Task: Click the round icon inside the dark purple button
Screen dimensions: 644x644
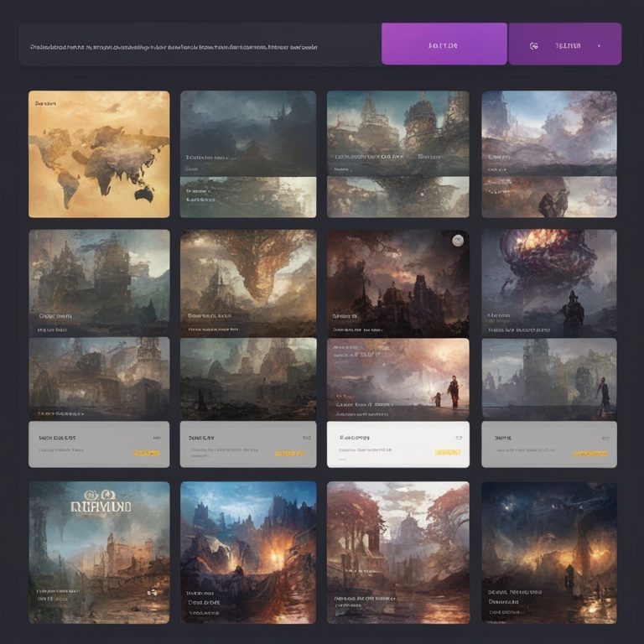Action: click(x=534, y=45)
